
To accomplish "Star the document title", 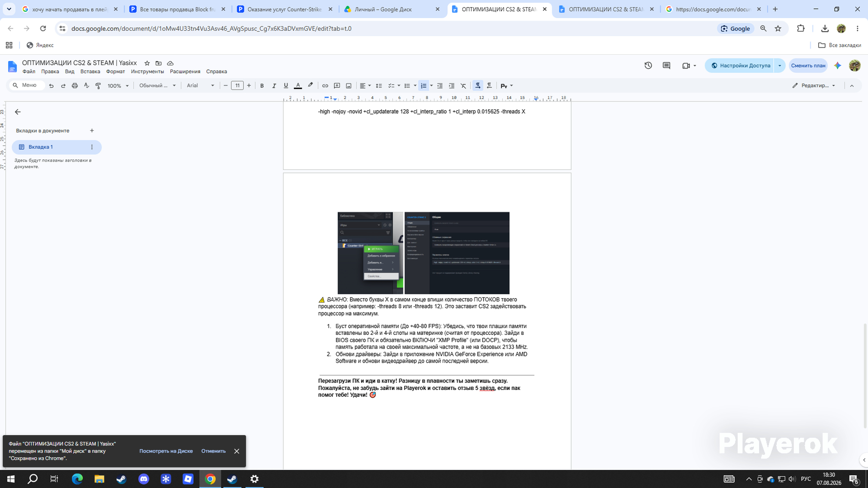I will [147, 63].
